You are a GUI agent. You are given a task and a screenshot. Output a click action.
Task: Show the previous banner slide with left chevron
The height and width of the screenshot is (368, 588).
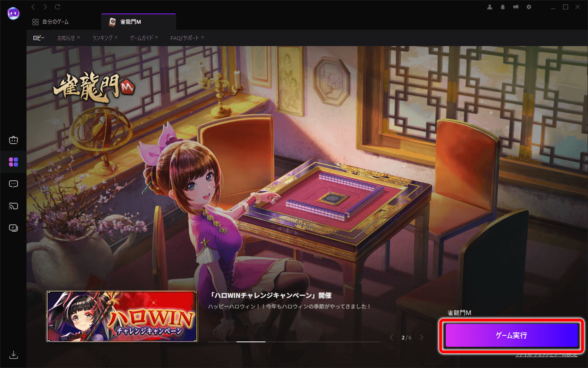pyautogui.click(x=391, y=337)
